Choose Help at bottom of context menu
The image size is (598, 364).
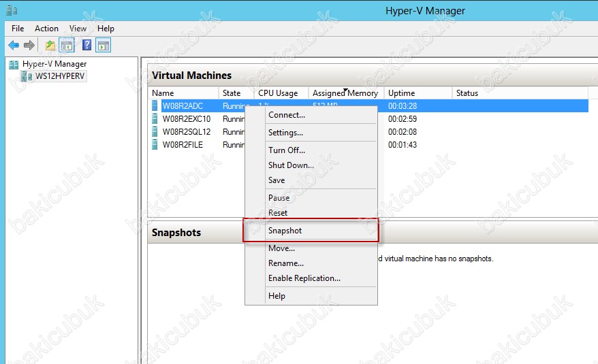[311, 295]
